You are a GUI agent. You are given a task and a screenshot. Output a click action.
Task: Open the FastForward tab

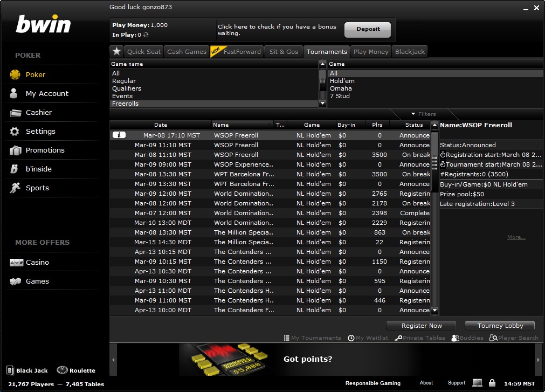point(237,52)
